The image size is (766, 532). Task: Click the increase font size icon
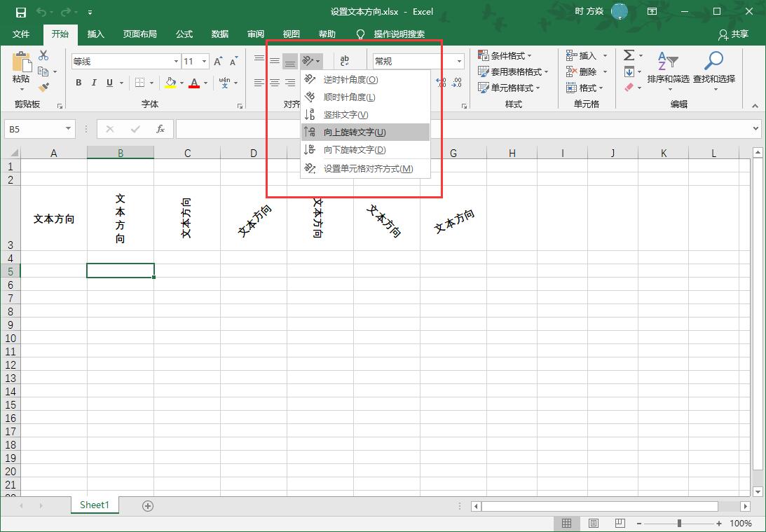pos(219,62)
